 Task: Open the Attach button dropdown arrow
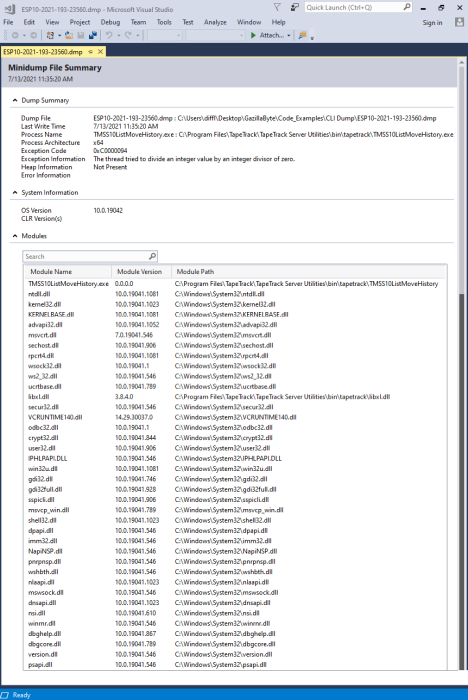click(x=289, y=35)
